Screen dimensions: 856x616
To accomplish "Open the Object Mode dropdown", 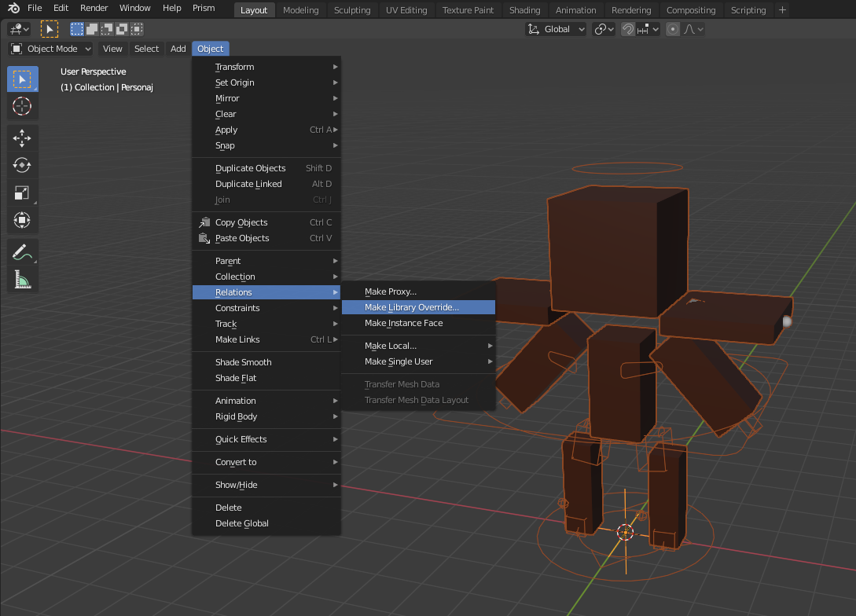I will [x=51, y=49].
